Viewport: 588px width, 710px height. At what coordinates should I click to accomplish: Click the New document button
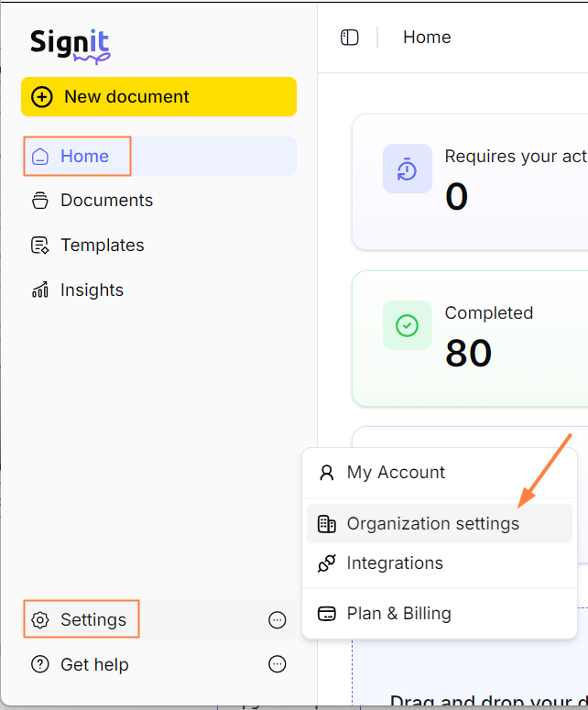[158, 97]
